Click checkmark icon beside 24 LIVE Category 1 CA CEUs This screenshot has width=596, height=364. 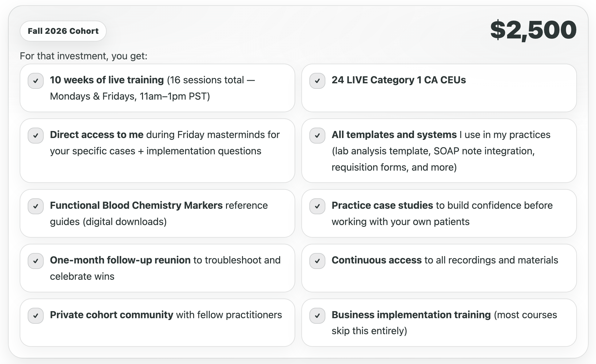(317, 81)
